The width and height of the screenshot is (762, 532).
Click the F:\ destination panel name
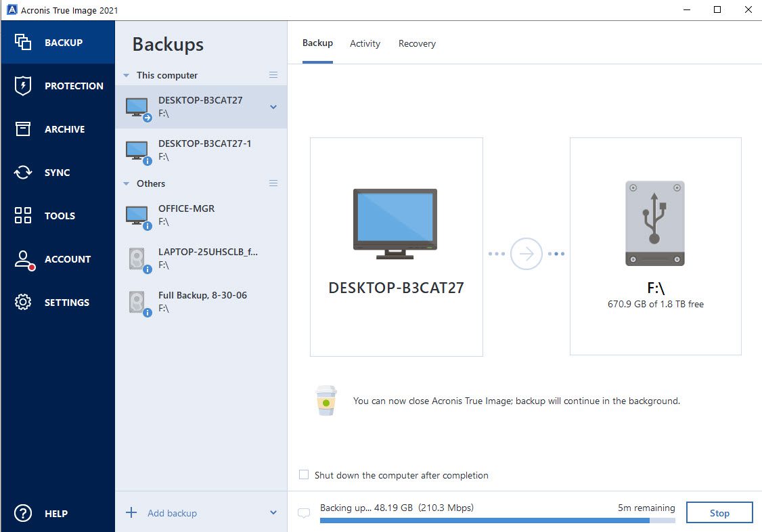click(656, 288)
